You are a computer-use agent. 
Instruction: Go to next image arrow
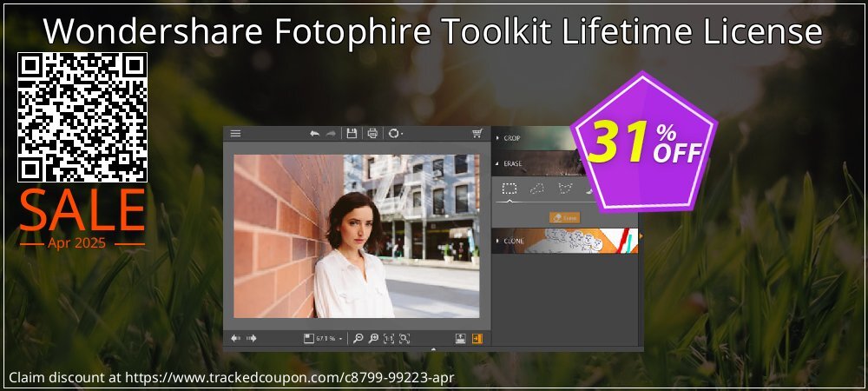pos(252,338)
